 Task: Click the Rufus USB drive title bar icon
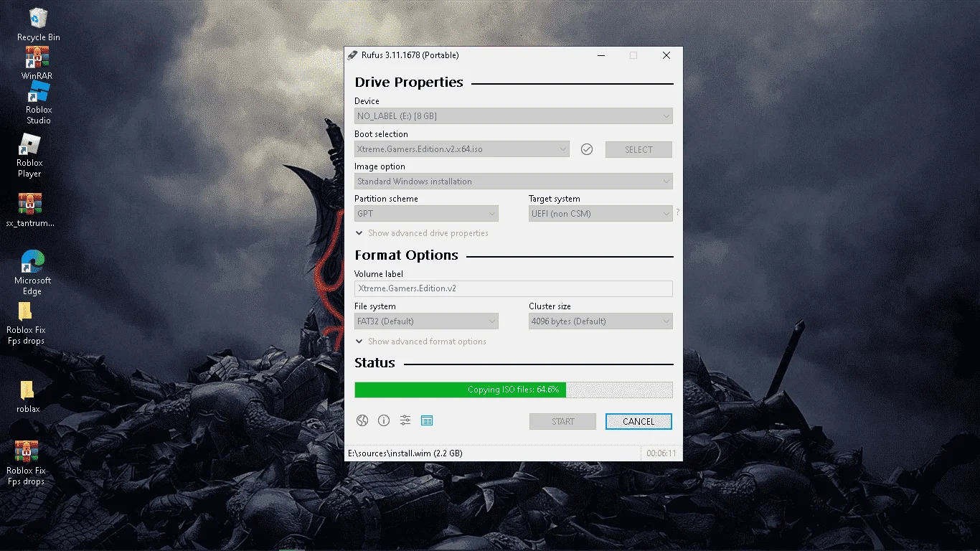coord(352,55)
